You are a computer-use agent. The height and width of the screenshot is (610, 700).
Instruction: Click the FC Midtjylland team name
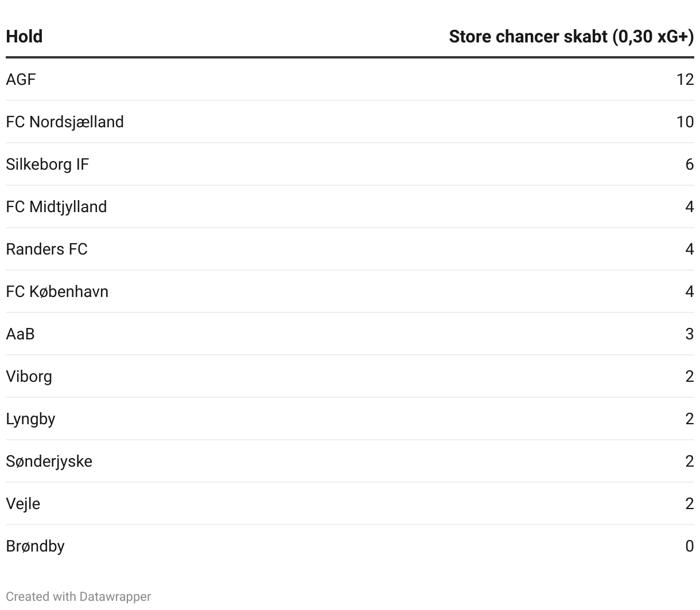tap(56, 207)
